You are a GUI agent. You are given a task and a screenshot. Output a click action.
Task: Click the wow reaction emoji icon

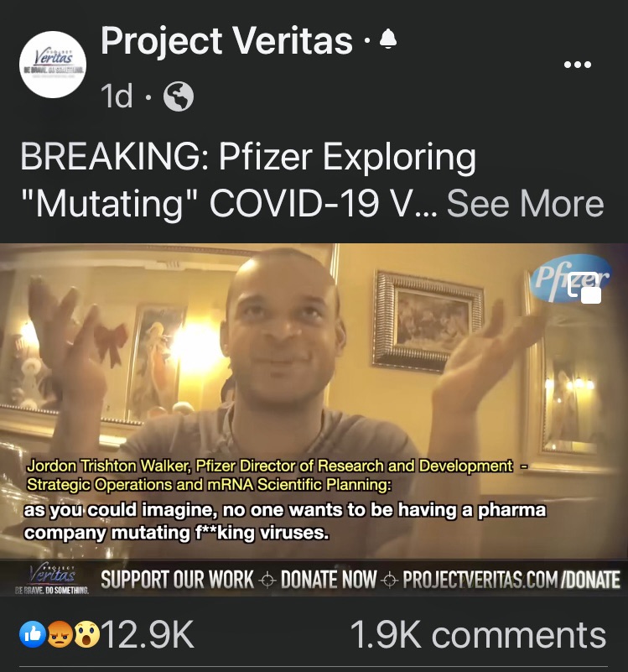tap(86, 634)
